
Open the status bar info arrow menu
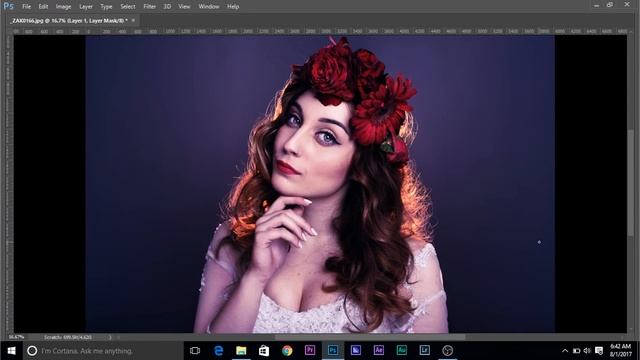tap(110, 337)
